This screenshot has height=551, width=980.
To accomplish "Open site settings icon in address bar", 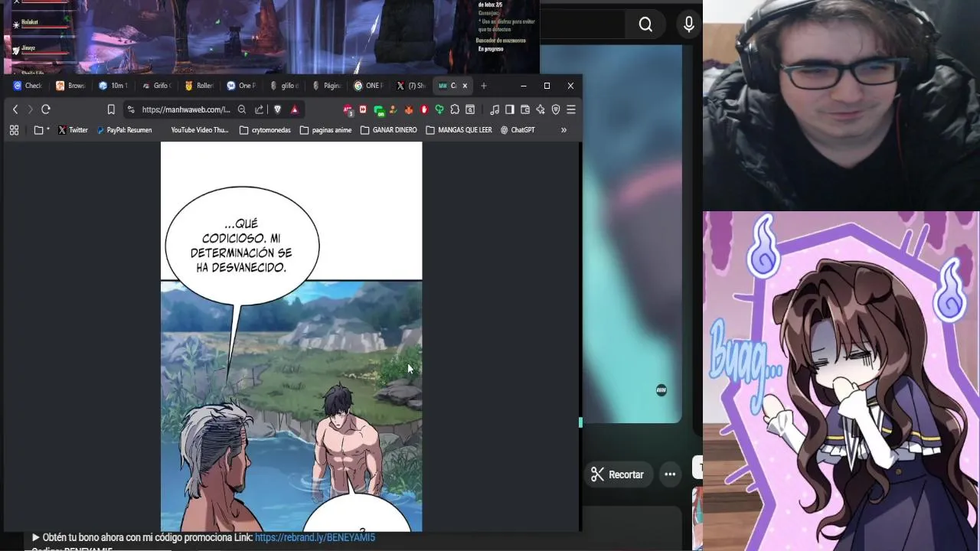I will [131, 109].
